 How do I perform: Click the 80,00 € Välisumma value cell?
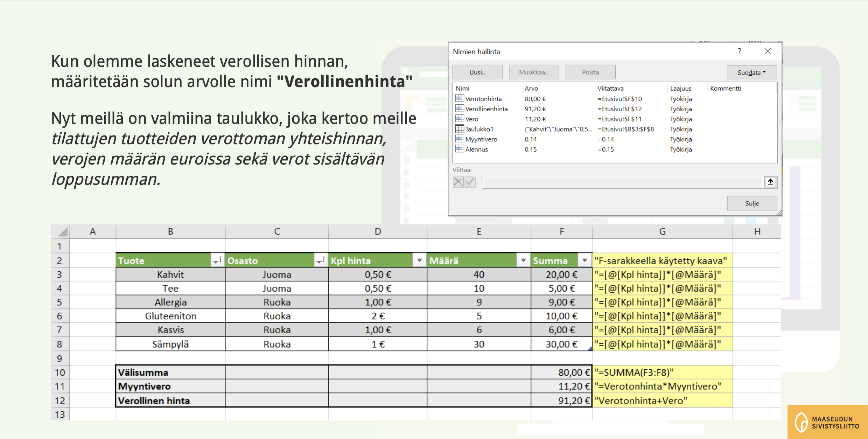pos(562,372)
